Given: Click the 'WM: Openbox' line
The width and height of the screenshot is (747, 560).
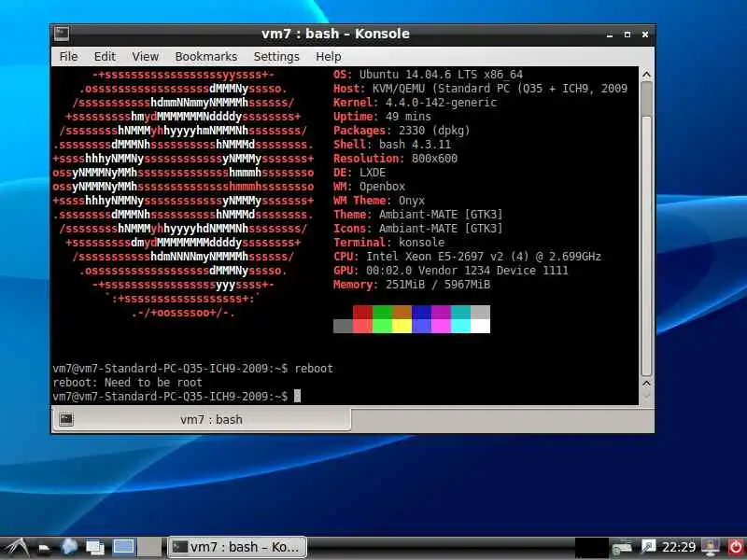Looking at the screenshot, I should 369,187.
